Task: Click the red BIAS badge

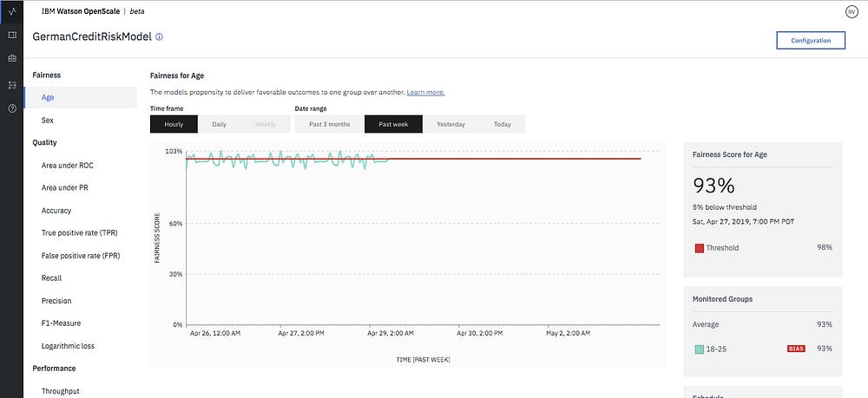Action: 796,349
